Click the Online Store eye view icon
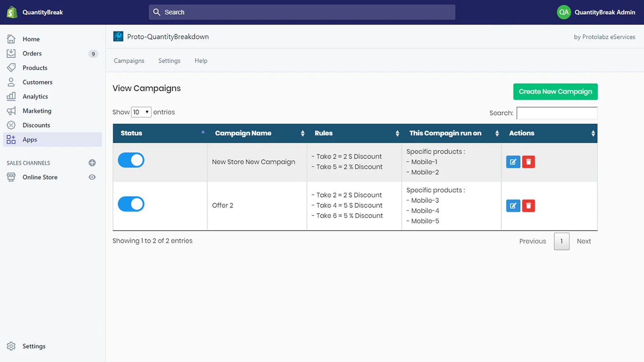Viewport: 644px width, 362px height. click(92, 177)
